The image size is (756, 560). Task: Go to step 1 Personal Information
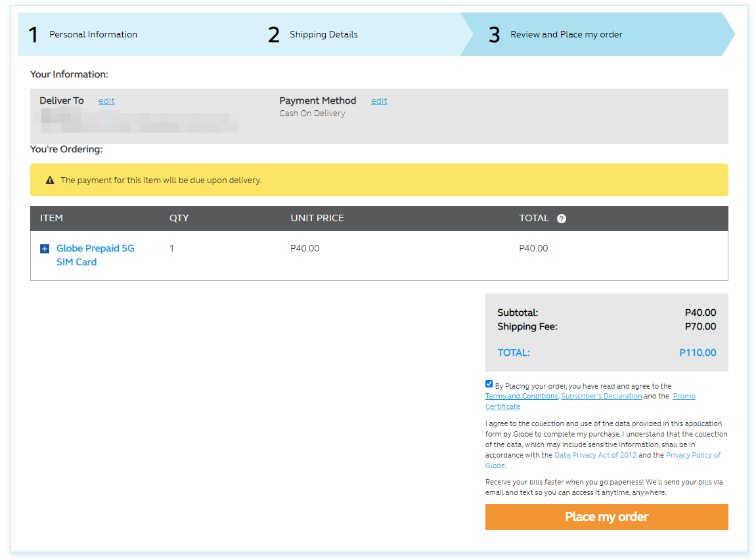83,34
